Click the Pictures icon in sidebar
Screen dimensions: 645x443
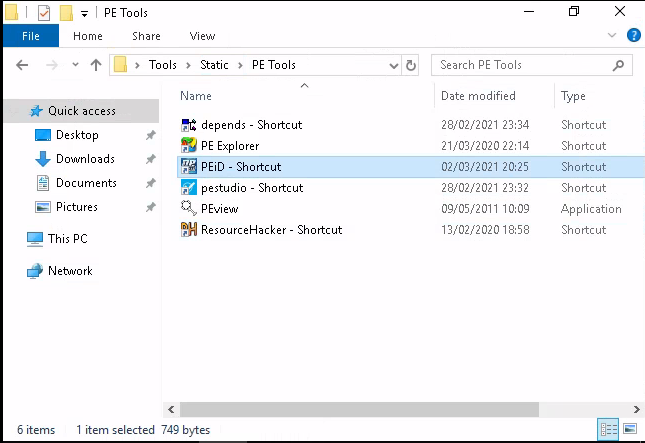pos(43,207)
